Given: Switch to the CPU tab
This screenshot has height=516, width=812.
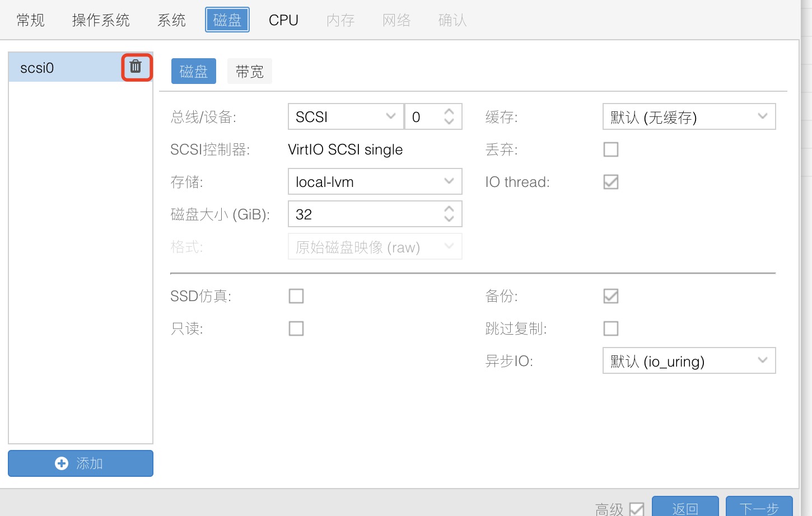Looking at the screenshot, I should tap(283, 20).
